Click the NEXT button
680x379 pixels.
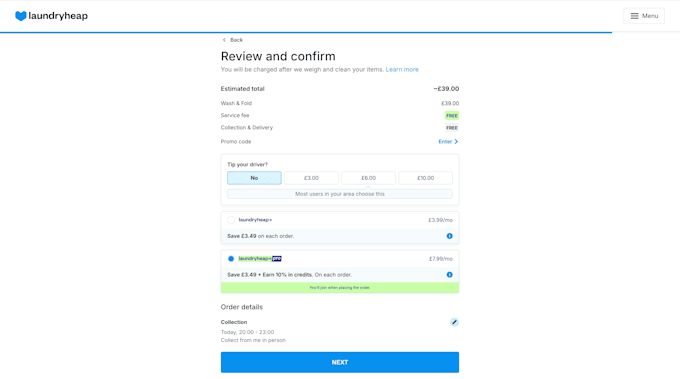[340, 363]
